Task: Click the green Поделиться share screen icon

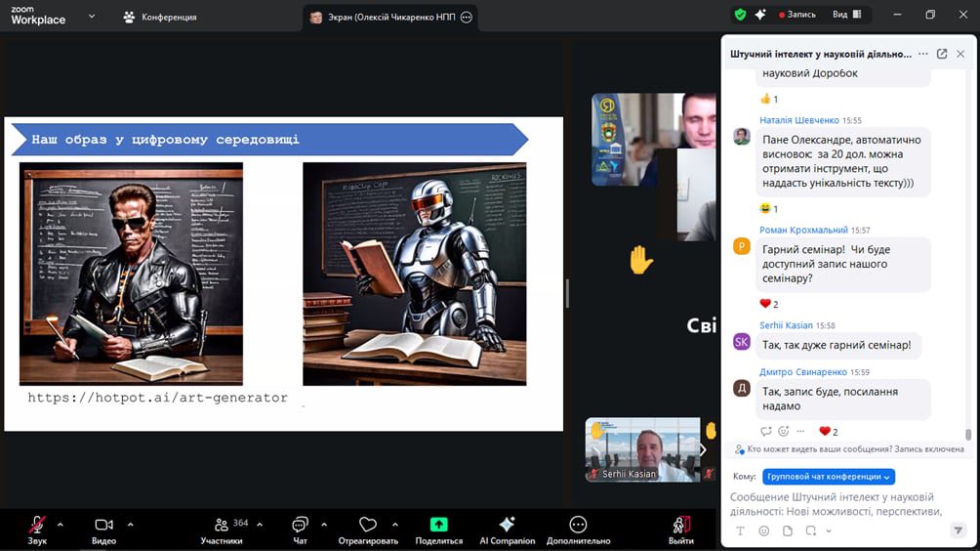Action: pyautogui.click(x=439, y=526)
